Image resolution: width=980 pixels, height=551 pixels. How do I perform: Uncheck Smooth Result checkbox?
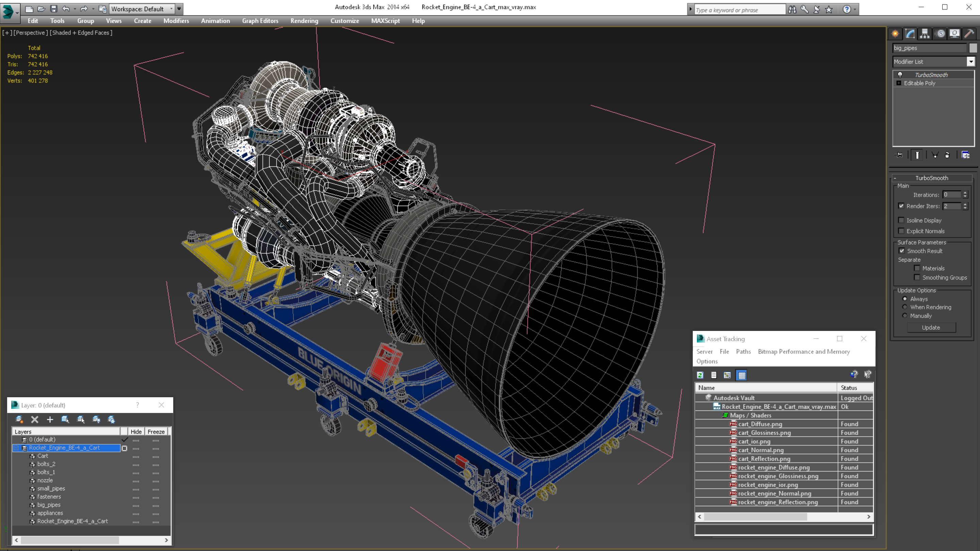point(902,251)
